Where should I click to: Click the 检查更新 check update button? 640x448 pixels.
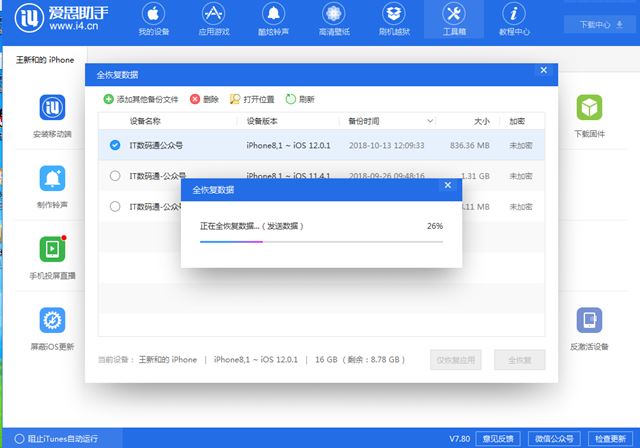coord(610,439)
